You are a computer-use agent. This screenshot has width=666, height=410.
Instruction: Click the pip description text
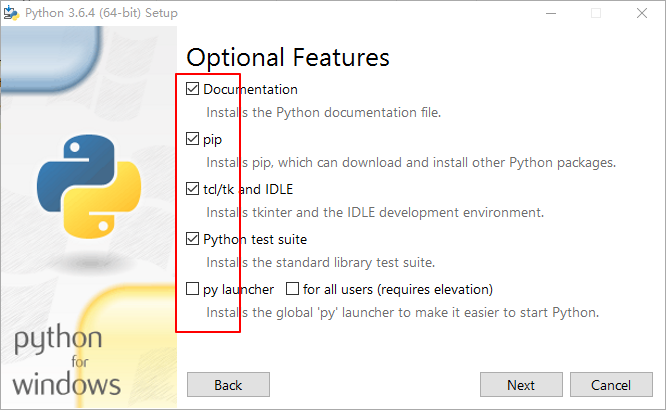click(411, 163)
